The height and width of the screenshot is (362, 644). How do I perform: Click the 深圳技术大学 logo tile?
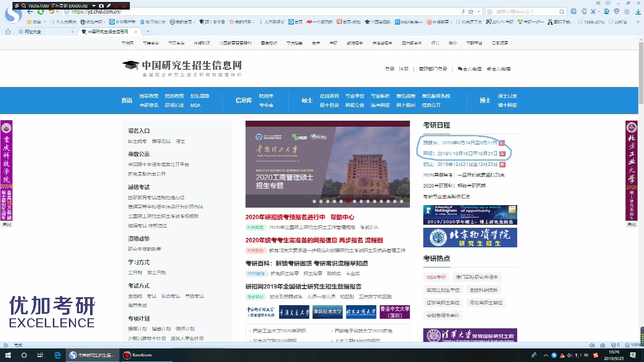click(328, 312)
